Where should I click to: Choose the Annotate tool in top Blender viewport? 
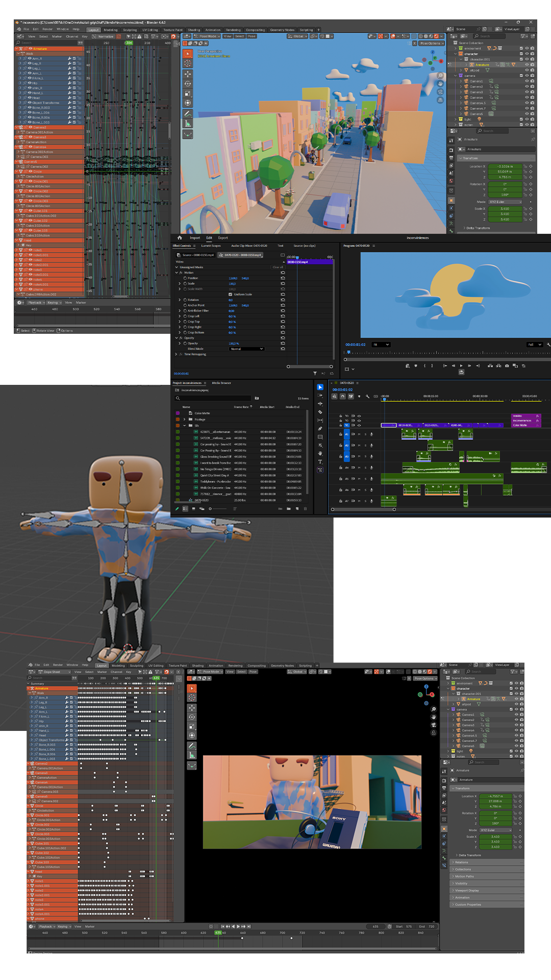point(188,114)
